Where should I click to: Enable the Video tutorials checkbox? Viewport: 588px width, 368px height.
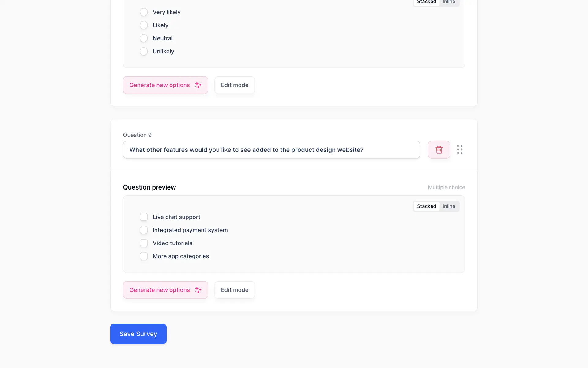click(144, 243)
